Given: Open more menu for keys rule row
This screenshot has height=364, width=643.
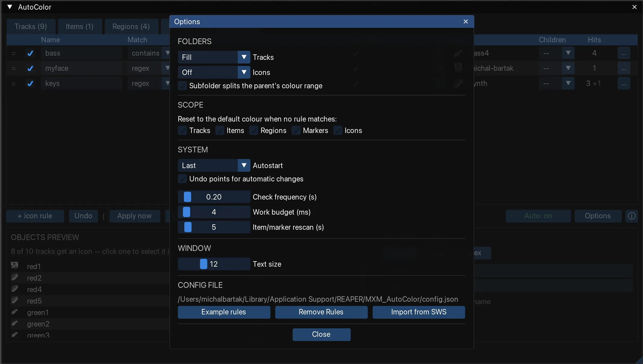Looking at the screenshot, I should tap(624, 83).
